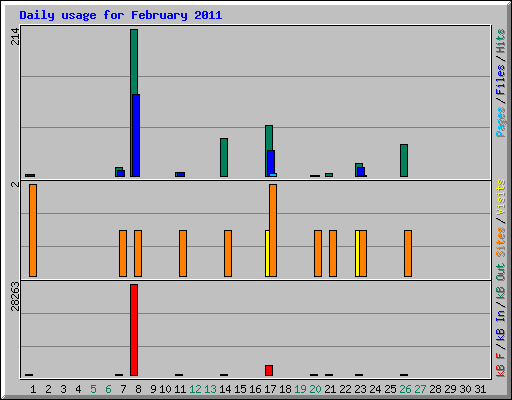Click day label 17 on the x-axis
The height and width of the screenshot is (400, 512).
coord(270,389)
